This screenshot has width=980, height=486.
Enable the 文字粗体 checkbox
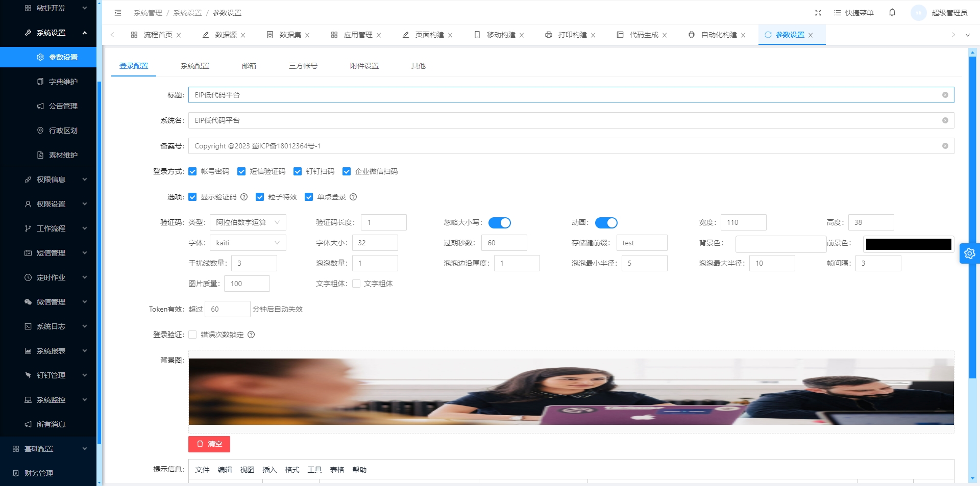click(x=356, y=284)
